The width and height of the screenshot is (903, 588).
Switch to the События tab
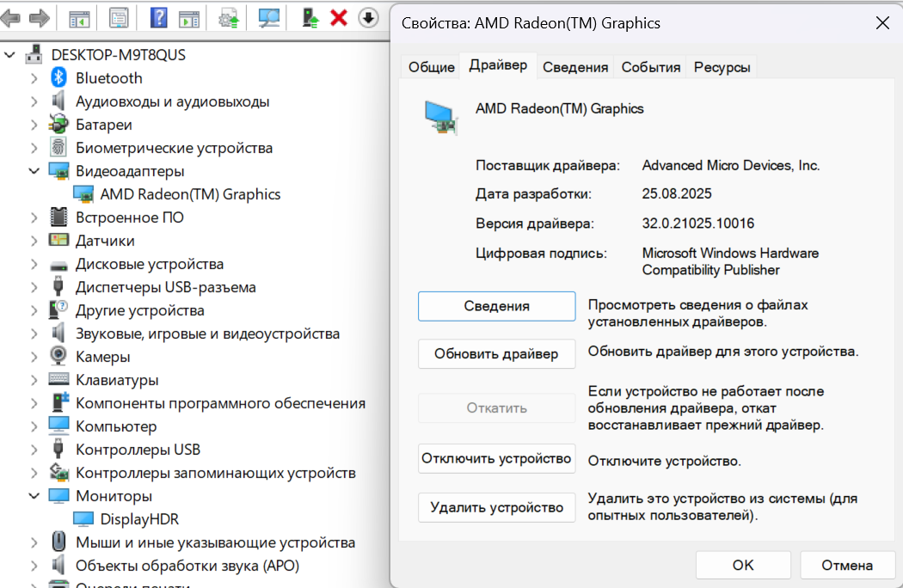(x=651, y=67)
